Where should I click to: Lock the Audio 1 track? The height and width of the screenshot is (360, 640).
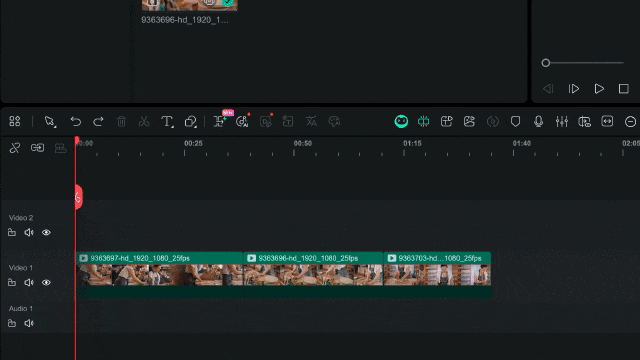12,323
